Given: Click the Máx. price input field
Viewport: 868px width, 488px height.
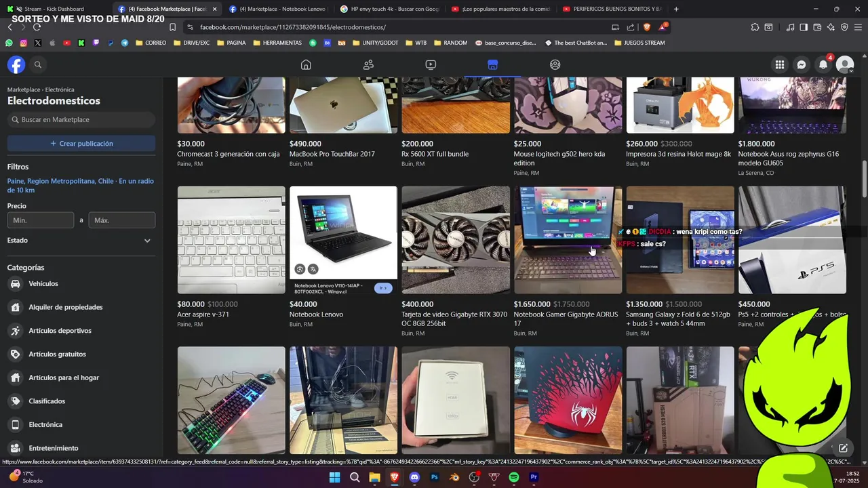Looking at the screenshot, I should tap(122, 220).
